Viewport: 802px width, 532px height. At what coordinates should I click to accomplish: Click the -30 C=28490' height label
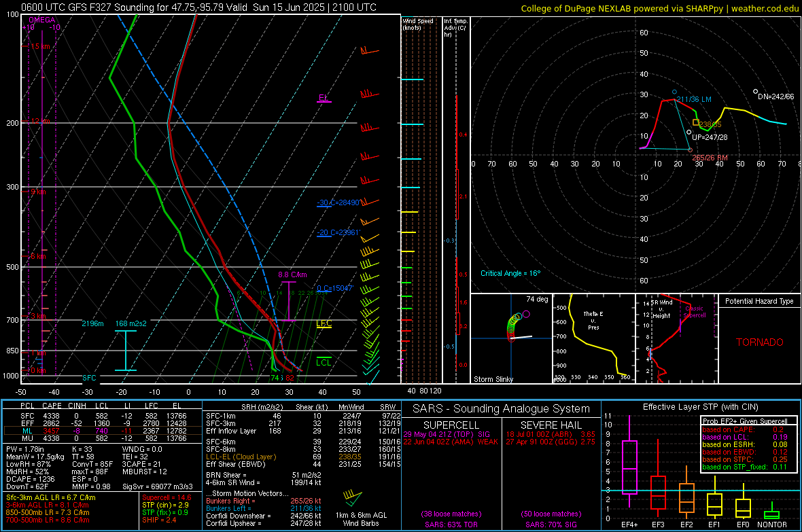(338, 202)
